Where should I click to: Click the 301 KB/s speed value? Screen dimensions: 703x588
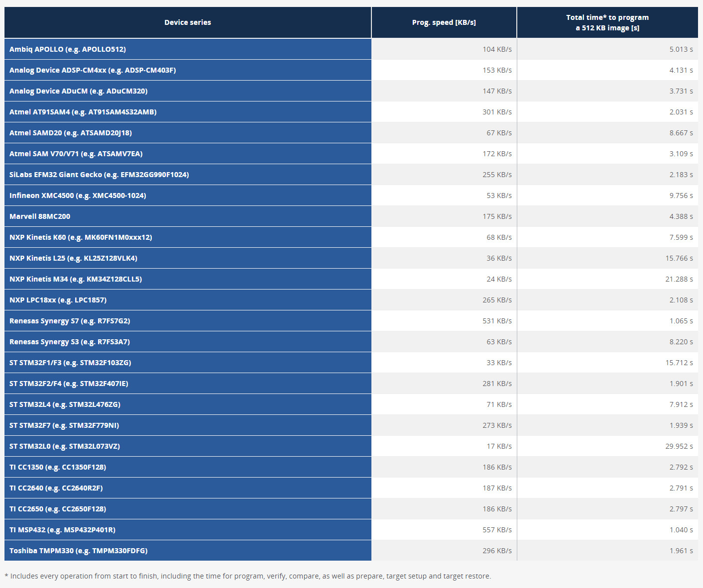[x=497, y=112]
